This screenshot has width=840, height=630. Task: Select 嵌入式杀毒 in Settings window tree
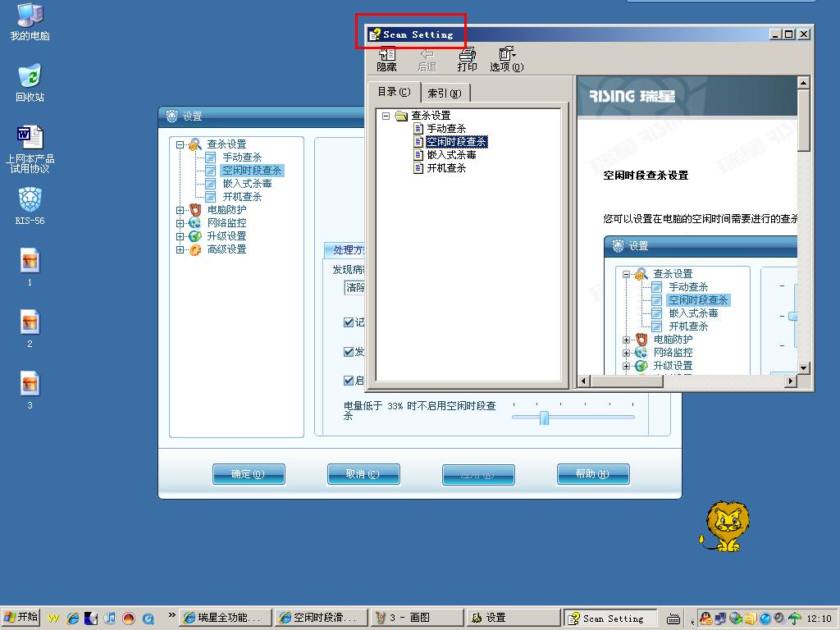[x=247, y=184]
